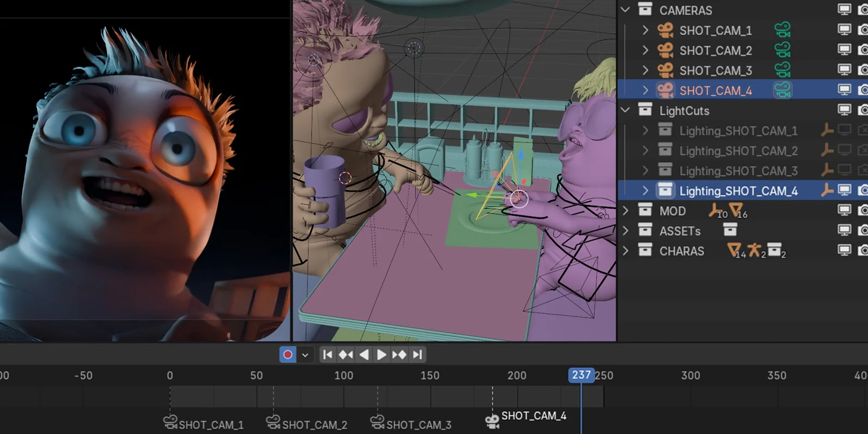Toggle viewport monitor icon for LightCuts
This screenshot has width=868, height=434.
pos(844,110)
